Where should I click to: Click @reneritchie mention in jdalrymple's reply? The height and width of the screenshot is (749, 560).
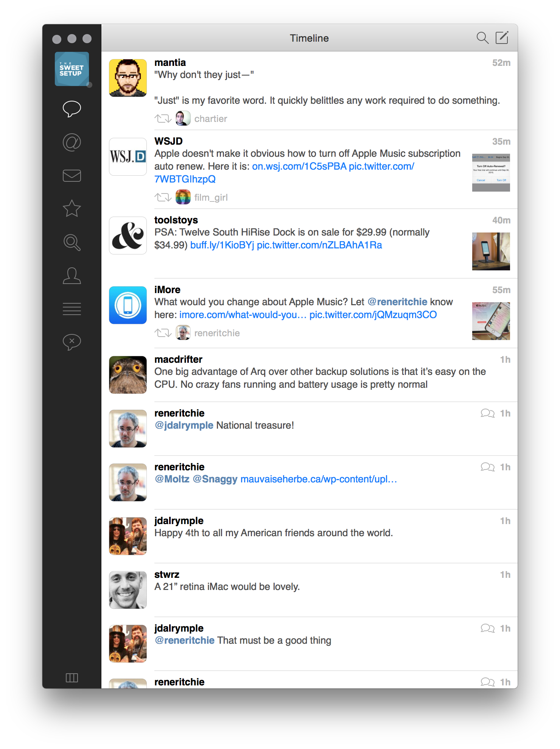pyautogui.click(x=185, y=641)
